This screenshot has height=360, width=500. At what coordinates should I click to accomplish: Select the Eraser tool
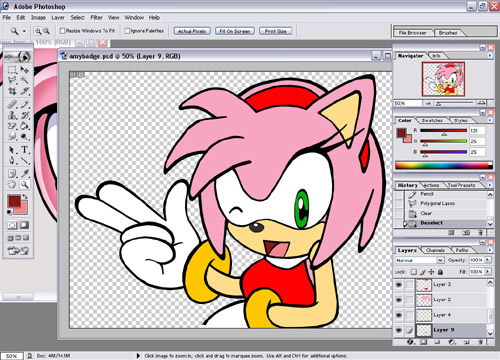click(12, 126)
